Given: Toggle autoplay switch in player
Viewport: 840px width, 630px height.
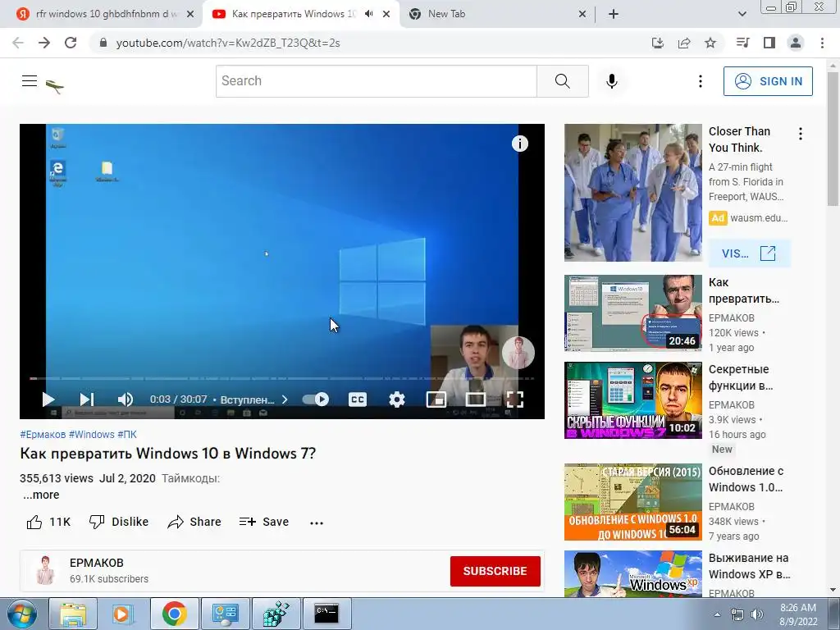Looking at the screenshot, I should coord(316,399).
